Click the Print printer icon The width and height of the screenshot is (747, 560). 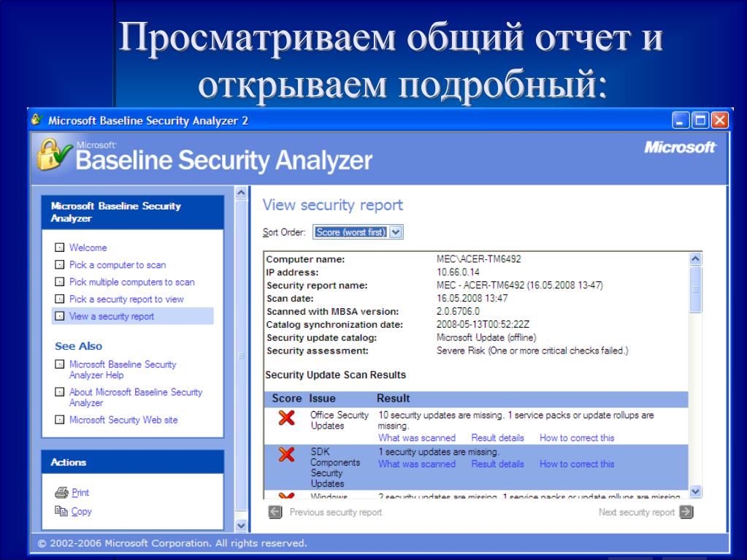point(61,492)
